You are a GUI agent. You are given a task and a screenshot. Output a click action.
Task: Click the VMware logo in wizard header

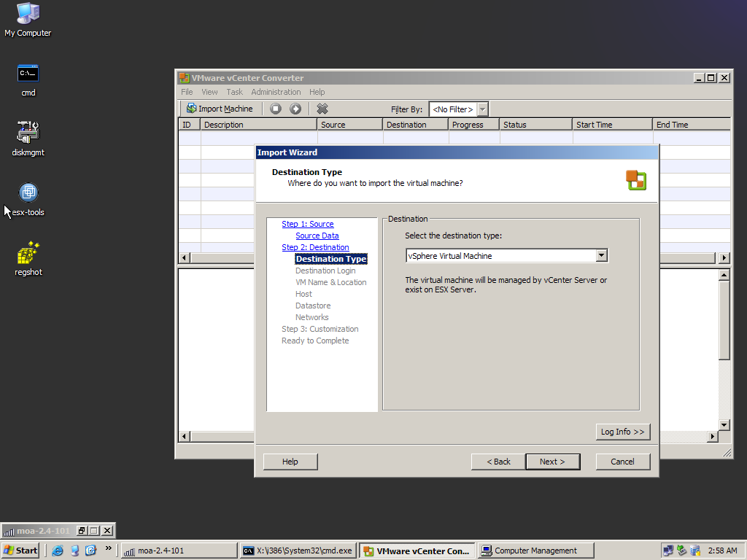636,181
